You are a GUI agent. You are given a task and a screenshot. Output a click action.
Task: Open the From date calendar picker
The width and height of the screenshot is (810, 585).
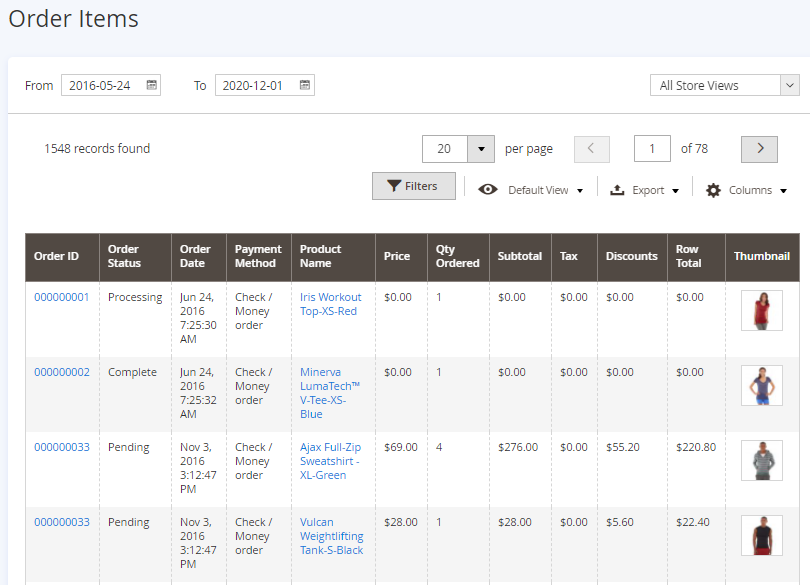tap(152, 86)
